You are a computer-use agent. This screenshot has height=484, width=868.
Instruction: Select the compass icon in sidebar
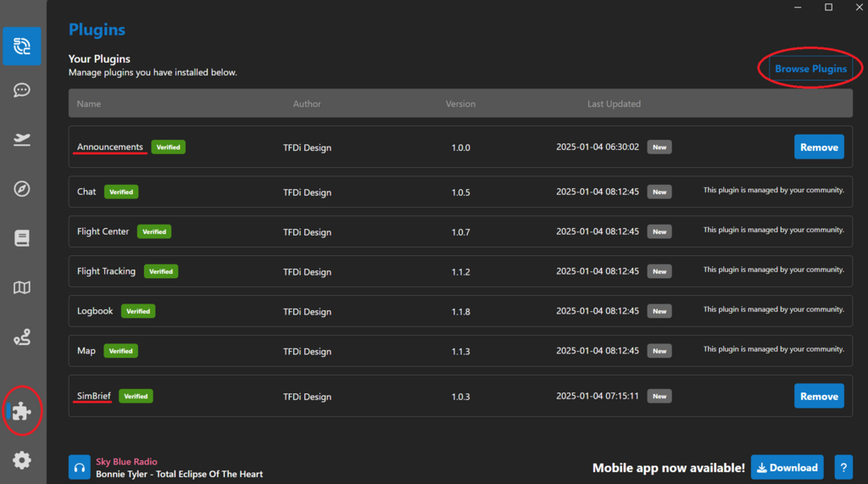(21, 189)
